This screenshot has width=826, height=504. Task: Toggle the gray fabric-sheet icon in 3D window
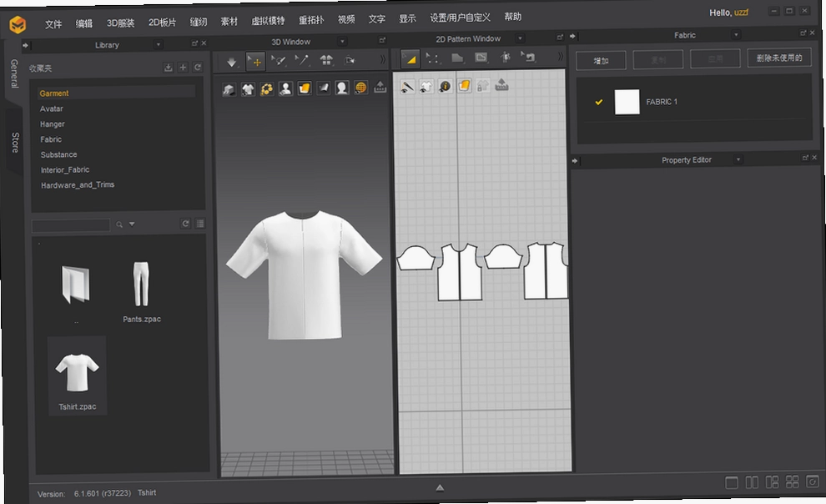pyautogui.click(x=323, y=88)
